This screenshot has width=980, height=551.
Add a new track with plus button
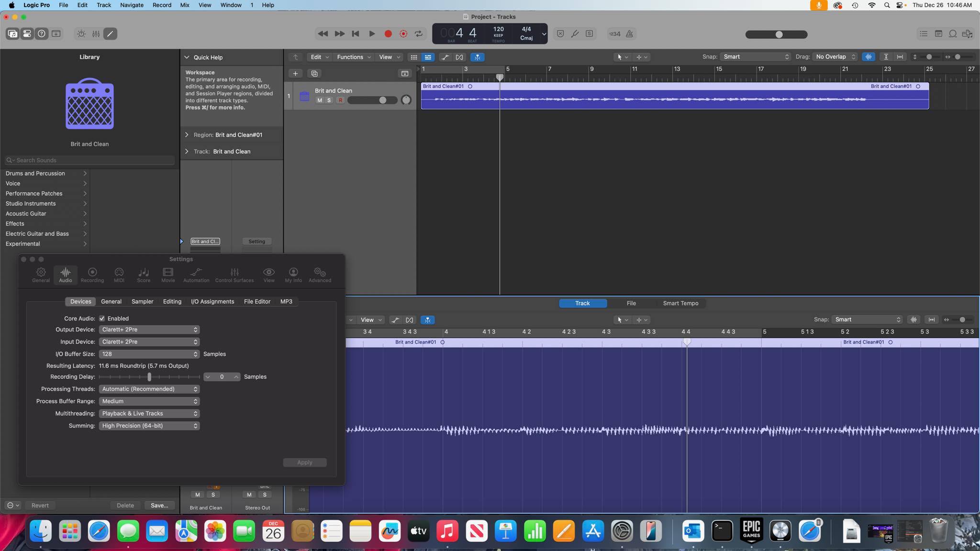[295, 74]
